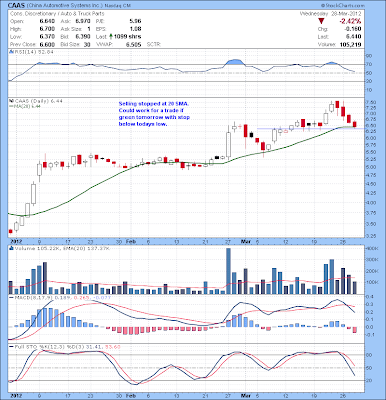
Task: Click the date Wednesday 28-Mar-2012
Action: [x=330, y=14]
